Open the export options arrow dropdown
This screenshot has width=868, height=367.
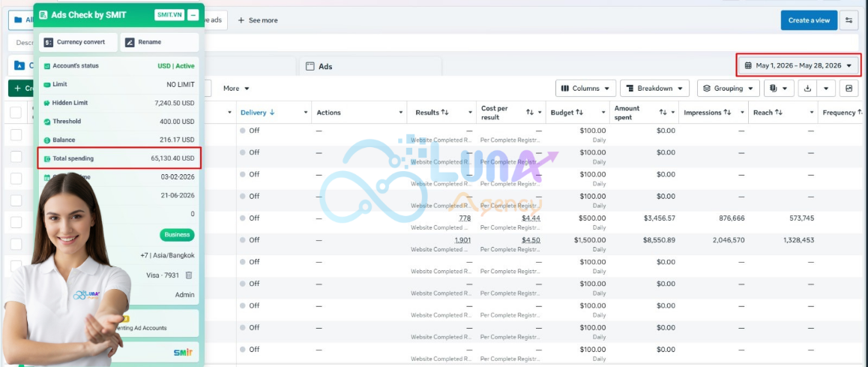pos(826,88)
